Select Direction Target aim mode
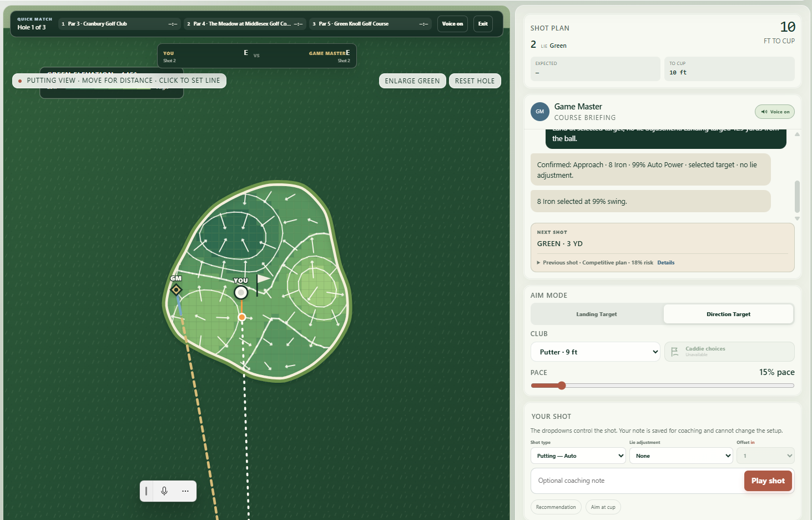The height and width of the screenshot is (520, 812). 728,314
